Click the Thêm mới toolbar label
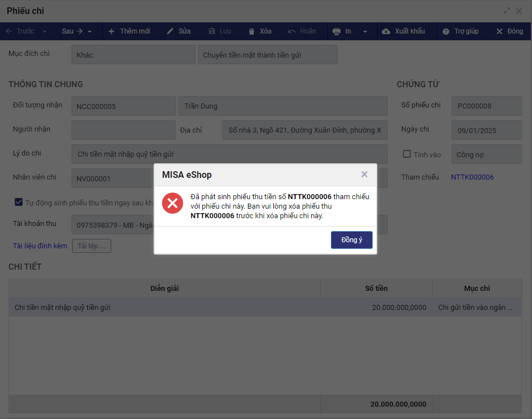 click(x=135, y=31)
